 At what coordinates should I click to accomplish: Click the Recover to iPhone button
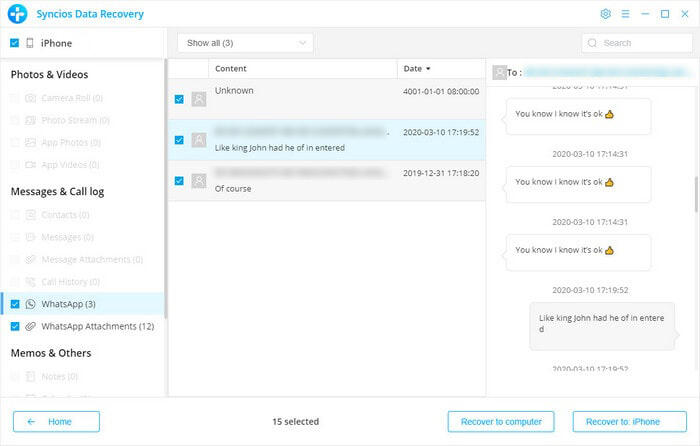(x=629, y=421)
